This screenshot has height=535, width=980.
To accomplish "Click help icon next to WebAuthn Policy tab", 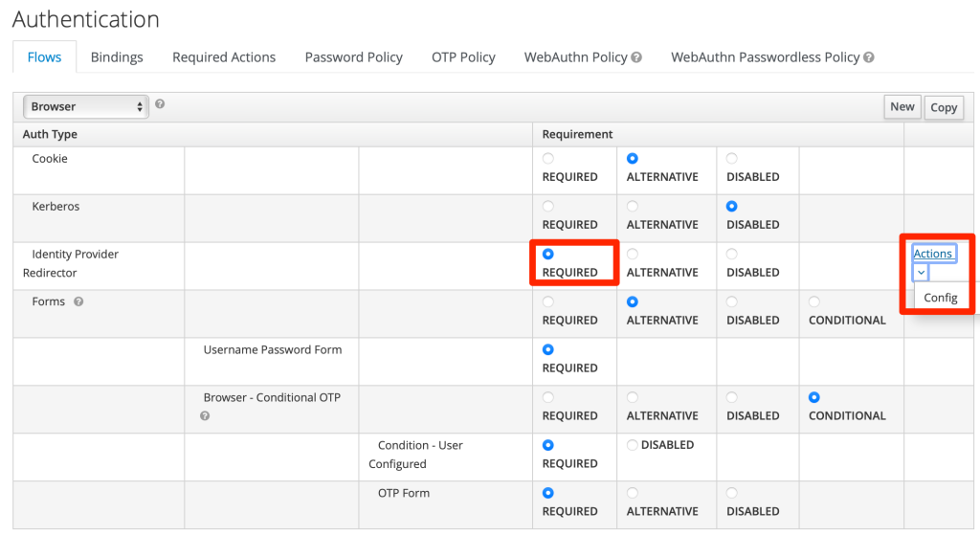I will pos(636,57).
